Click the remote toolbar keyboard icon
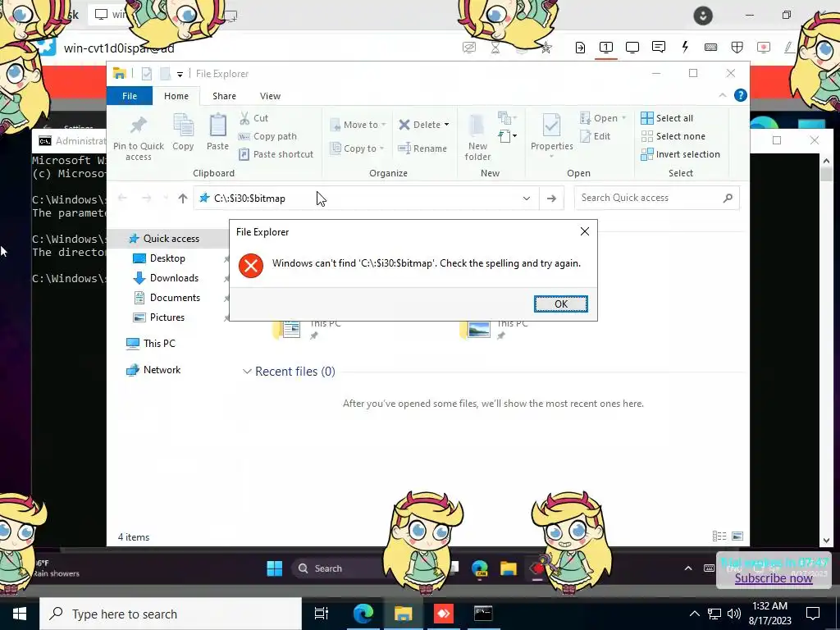This screenshot has height=630, width=840. 711,48
